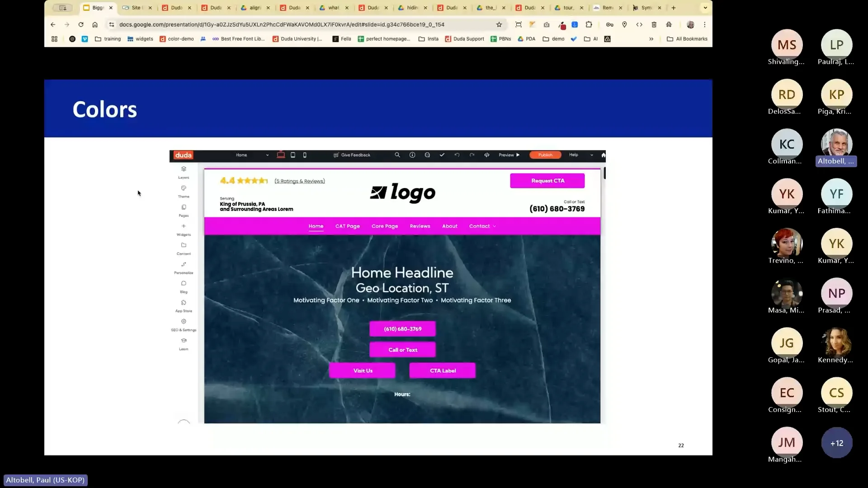Switch to desktop device view
Image resolution: width=868 pixels, height=488 pixels.
(281, 155)
